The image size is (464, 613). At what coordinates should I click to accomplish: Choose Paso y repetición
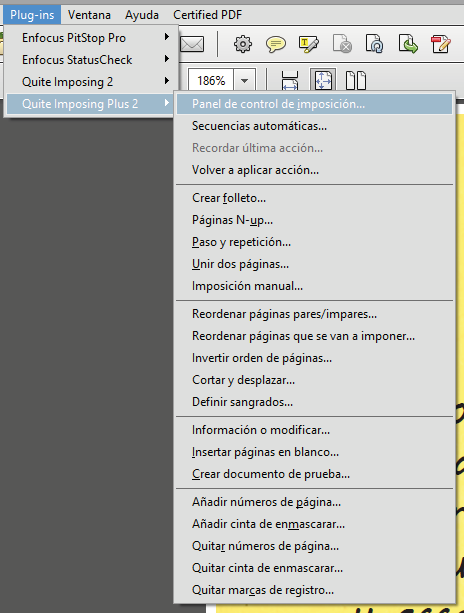314,242
